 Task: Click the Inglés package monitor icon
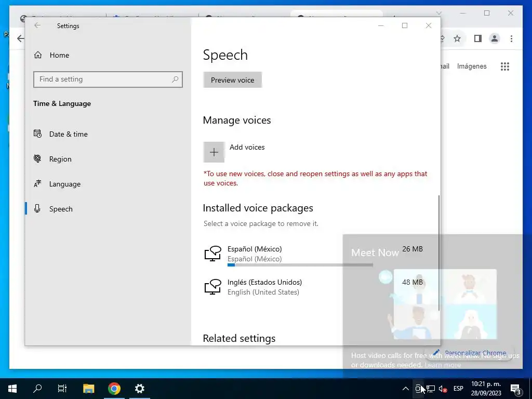click(213, 287)
